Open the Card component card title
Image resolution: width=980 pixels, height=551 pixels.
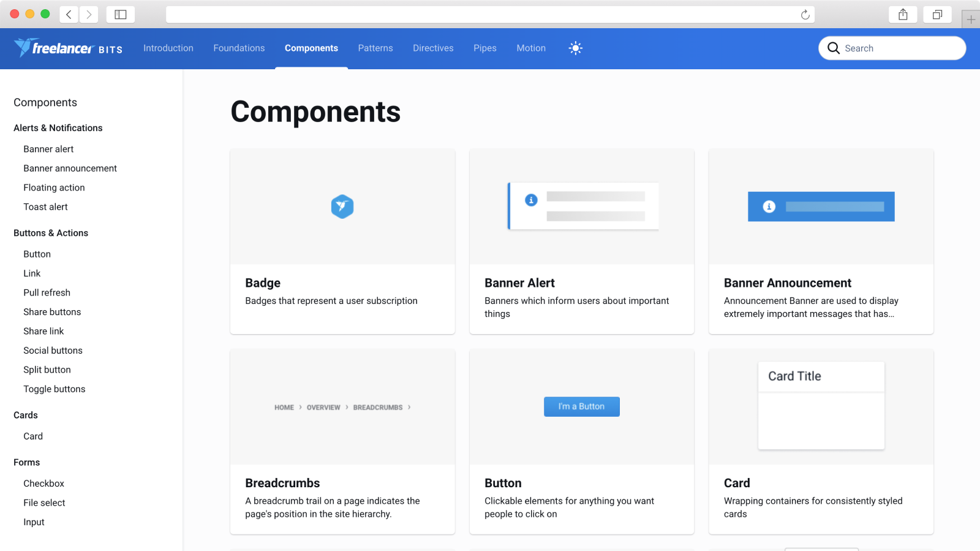pos(737,483)
